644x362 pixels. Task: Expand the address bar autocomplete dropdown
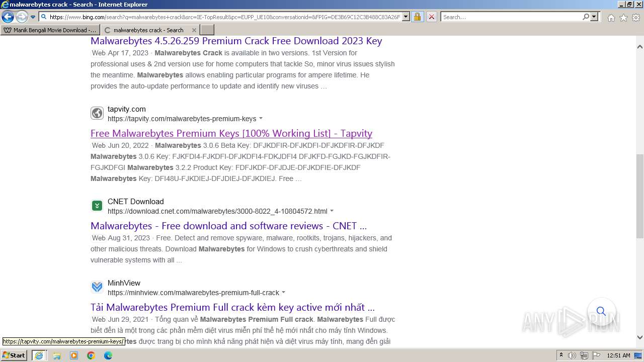[x=406, y=17]
